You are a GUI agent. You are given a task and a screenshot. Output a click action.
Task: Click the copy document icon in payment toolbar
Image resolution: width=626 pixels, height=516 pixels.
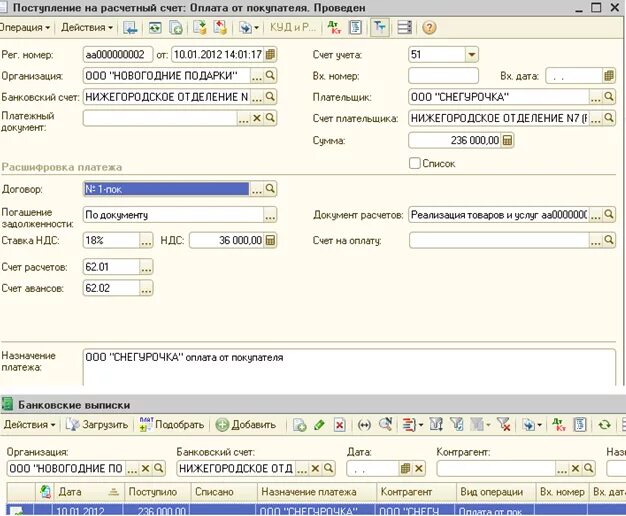(x=176, y=28)
